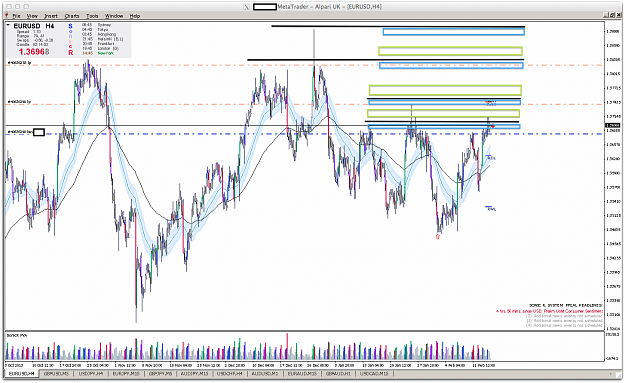Switch to the EURAUD,M15 chart tab
Viewport: 625px width, 383px height.
302,374
